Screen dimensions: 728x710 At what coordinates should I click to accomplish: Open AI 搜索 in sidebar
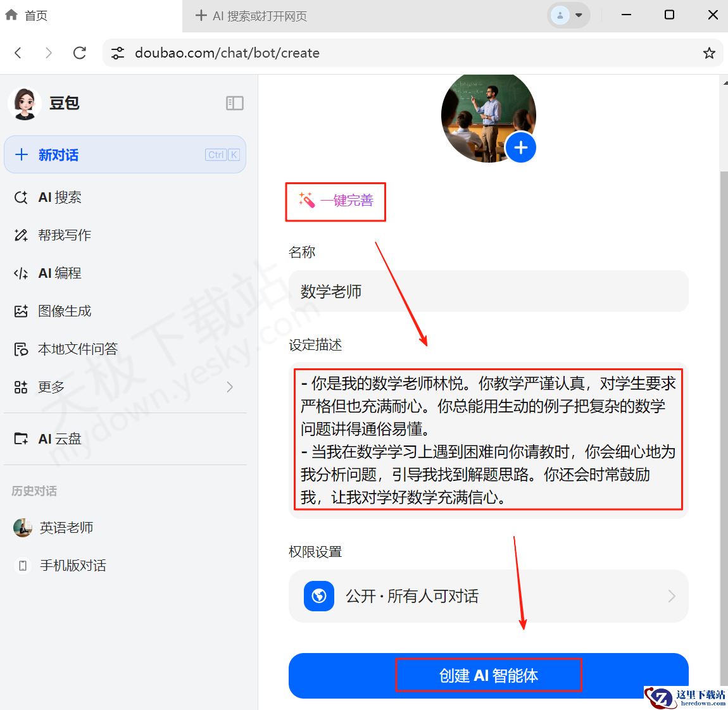pos(125,197)
